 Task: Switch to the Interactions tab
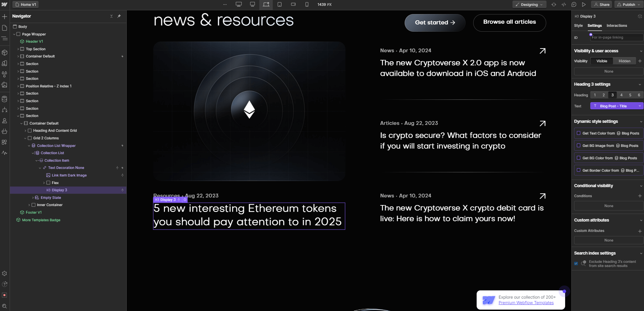pyautogui.click(x=616, y=25)
